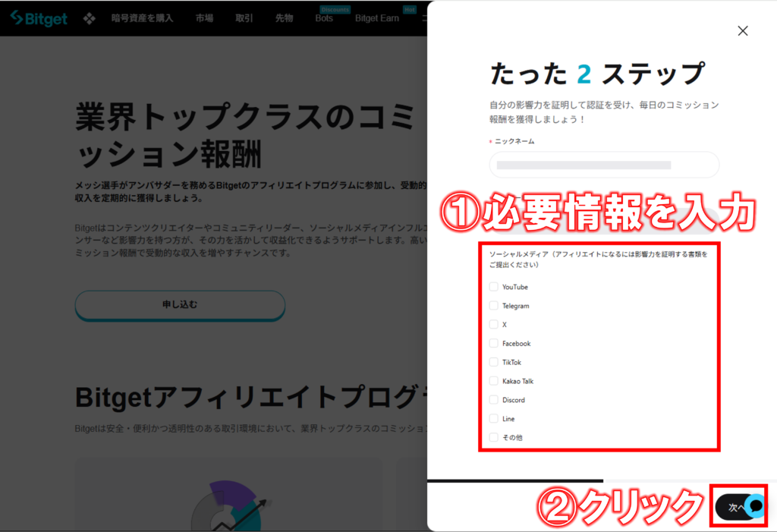The width and height of the screenshot is (777, 532).
Task: Select the TikTok checkbox
Action: [x=493, y=362]
